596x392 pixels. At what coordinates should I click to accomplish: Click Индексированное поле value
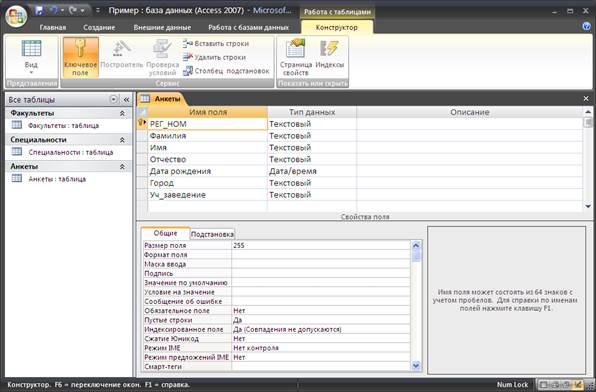click(321, 329)
